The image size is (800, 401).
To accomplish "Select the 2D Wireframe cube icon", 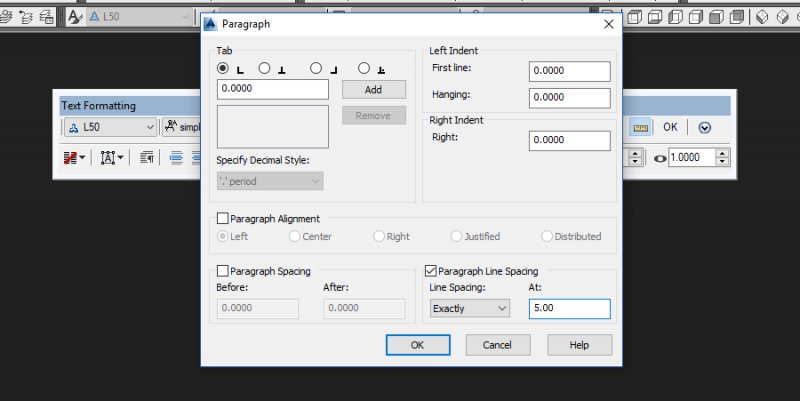I will [634, 17].
